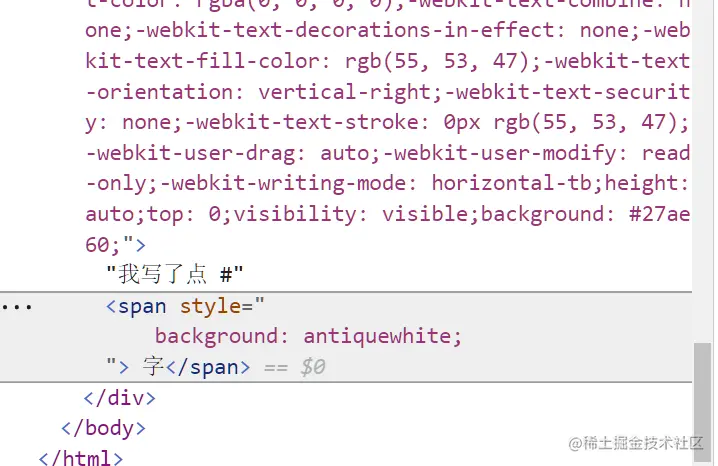
Task: Click the closing </span> tag
Action: point(208,367)
